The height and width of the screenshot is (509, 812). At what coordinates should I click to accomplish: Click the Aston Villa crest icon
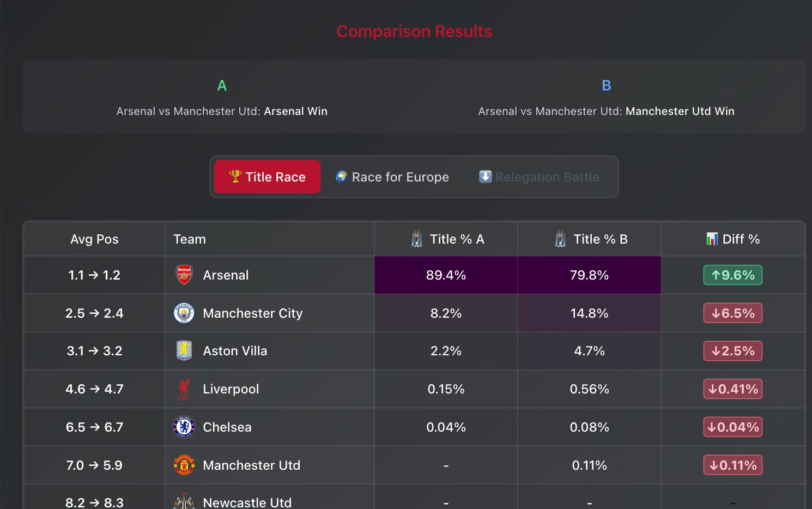tap(184, 351)
